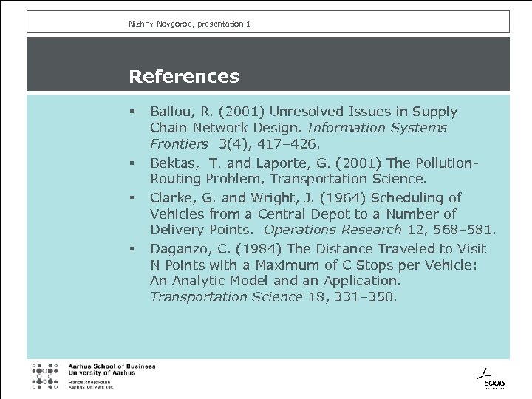Click the 'Operations Research' italic journal name
Image resolution: width=532 pixels, height=399 pixels.
(x=332, y=230)
